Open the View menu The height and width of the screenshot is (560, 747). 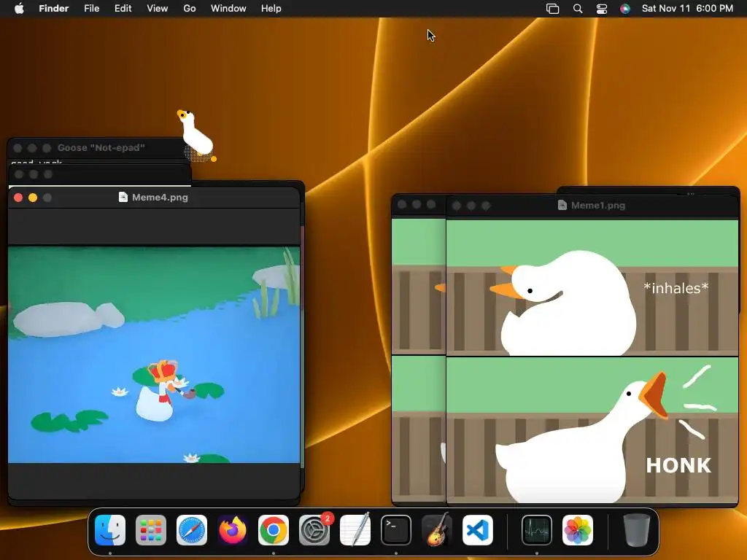click(158, 9)
